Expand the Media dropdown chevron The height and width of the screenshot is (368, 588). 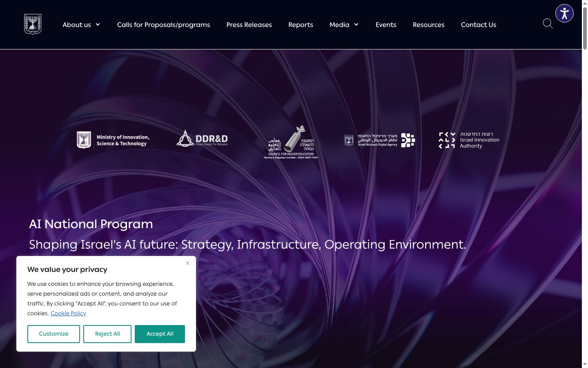[x=356, y=25]
